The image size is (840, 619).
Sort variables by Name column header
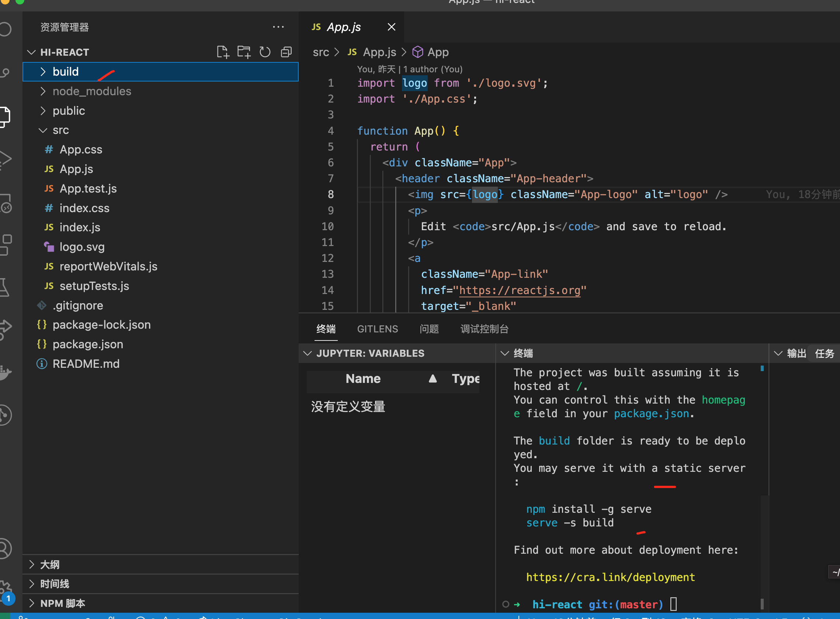(363, 379)
